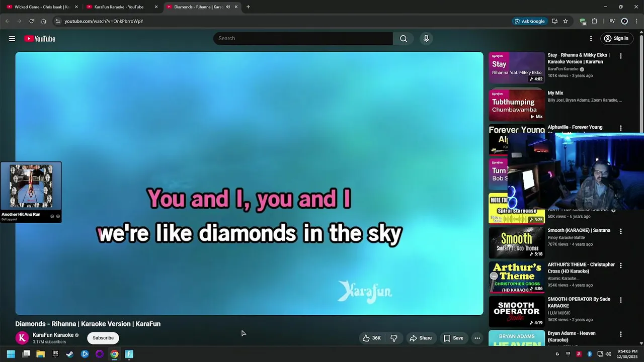Open File Explorer from taskbar
Image resolution: width=644 pixels, height=362 pixels.
[41, 354]
